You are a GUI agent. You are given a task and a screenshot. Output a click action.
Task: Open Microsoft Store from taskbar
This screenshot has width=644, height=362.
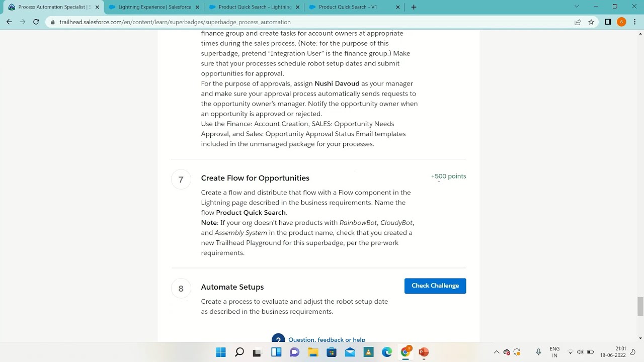pos(332,352)
